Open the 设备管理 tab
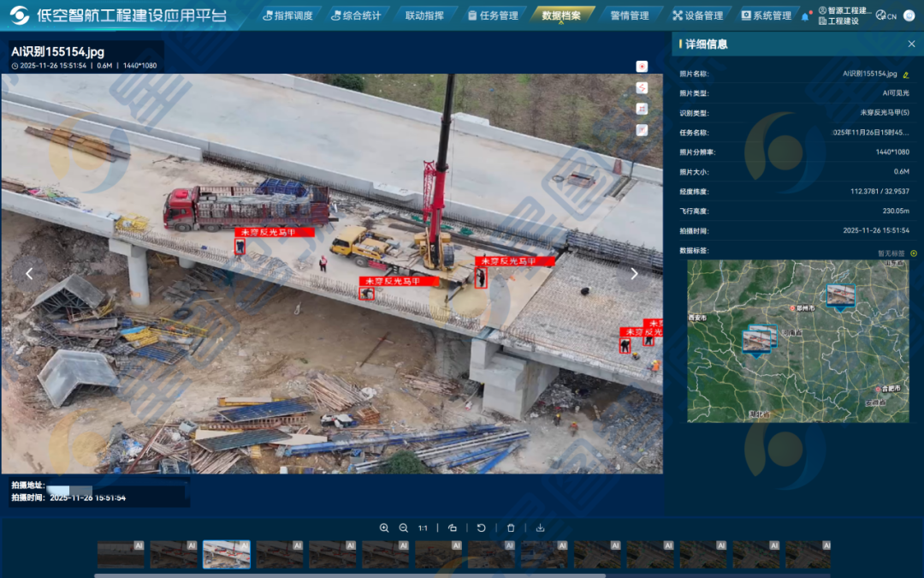 697,15
